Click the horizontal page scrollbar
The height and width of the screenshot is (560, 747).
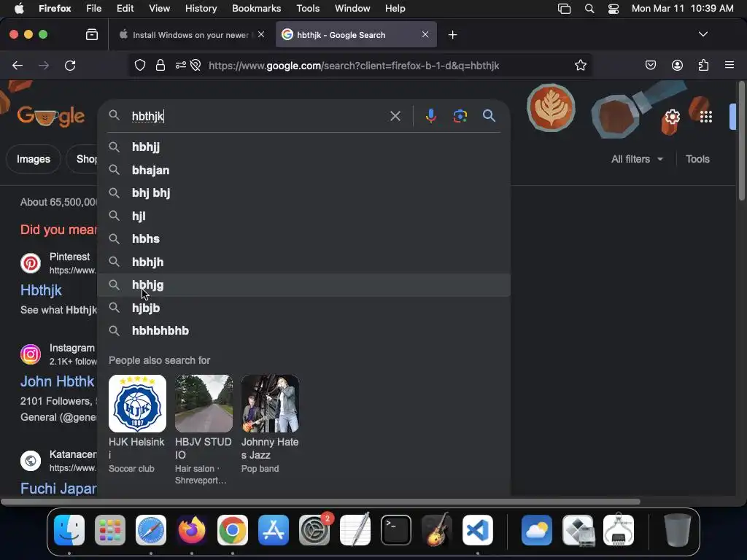pyautogui.click(x=320, y=502)
